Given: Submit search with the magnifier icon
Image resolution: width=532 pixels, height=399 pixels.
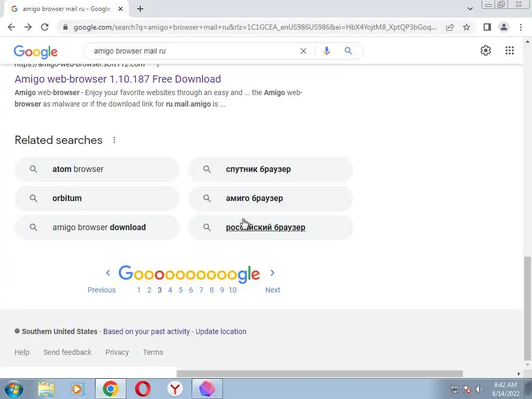Looking at the screenshot, I should (348, 51).
